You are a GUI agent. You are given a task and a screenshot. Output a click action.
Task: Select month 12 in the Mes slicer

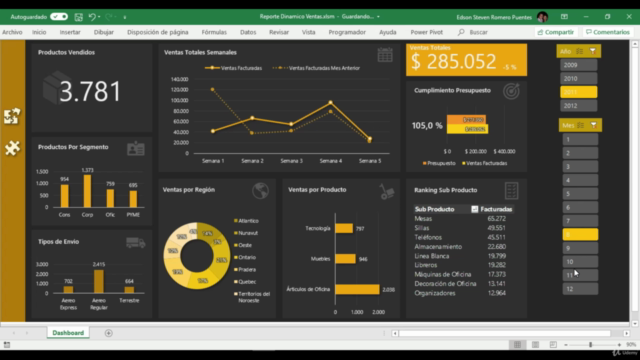[x=580, y=289]
